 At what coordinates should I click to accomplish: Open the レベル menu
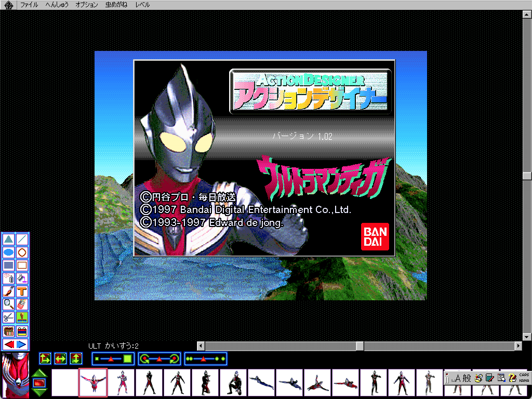coord(142,5)
